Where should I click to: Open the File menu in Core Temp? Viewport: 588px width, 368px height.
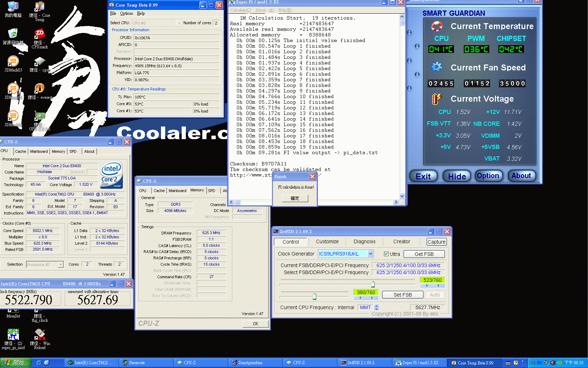pos(113,13)
